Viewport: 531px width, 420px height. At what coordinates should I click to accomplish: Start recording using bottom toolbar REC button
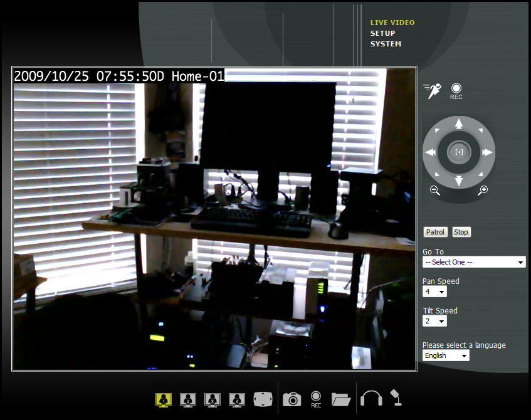click(x=316, y=399)
